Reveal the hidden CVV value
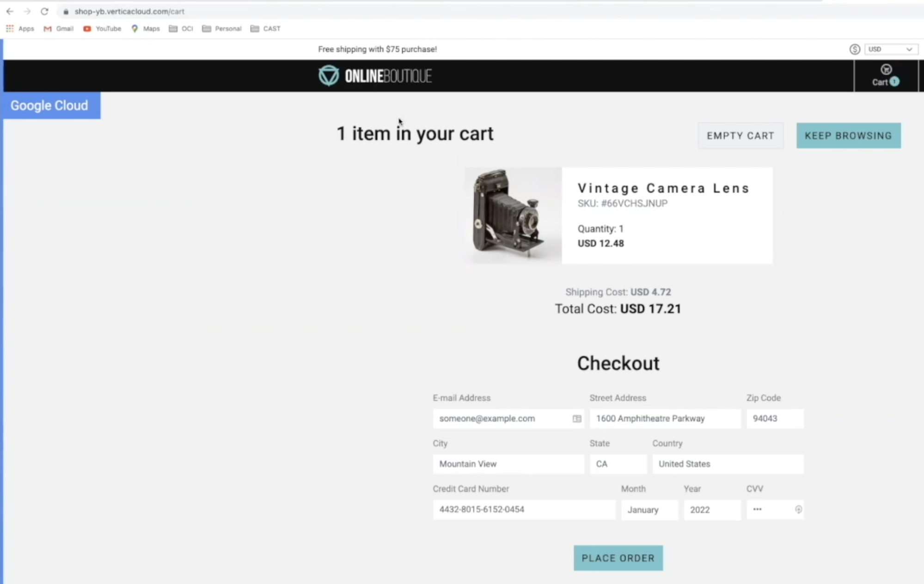Image resolution: width=924 pixels, height=584 pixels. 799,510
